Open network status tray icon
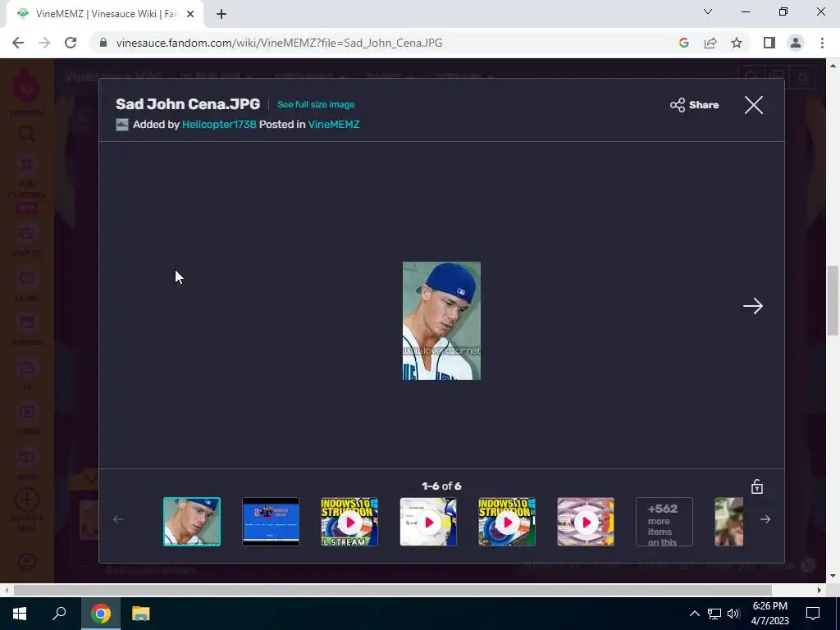The height and width of the screenshot is (630, 840). 714,614
